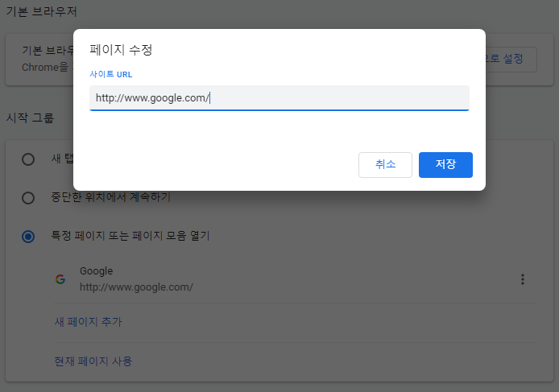Open the three-dot menu for Google entry
Image resolution: width=559 pixels, height=392 pixels.
click(522, 279)
